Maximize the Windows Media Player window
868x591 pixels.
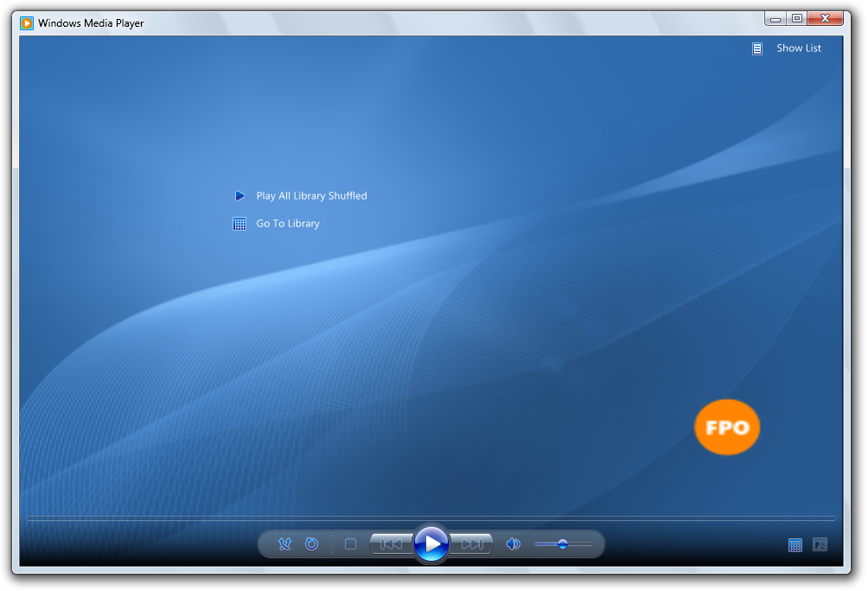[796, 19]
